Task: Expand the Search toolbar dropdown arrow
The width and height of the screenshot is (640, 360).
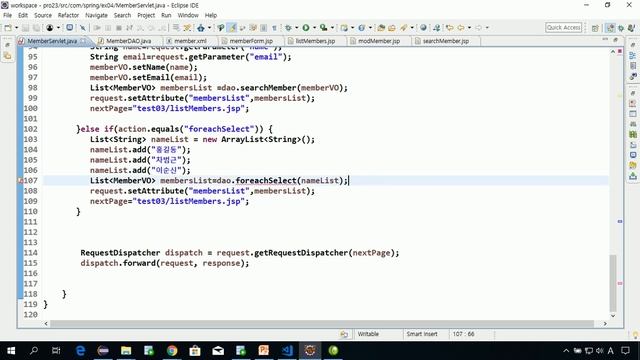Action: [412, 28]
